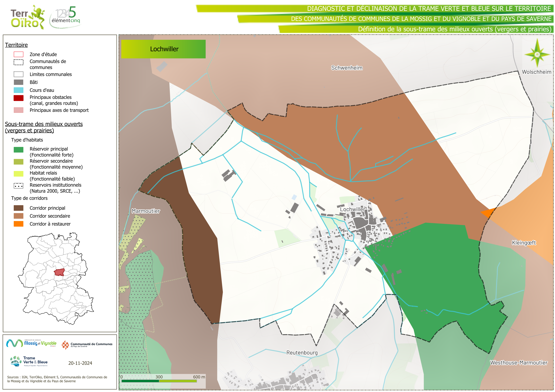This screenshot has width=555, height=392.
Task: Click the Corridor principal brown swatch
Action: [18, 208]
